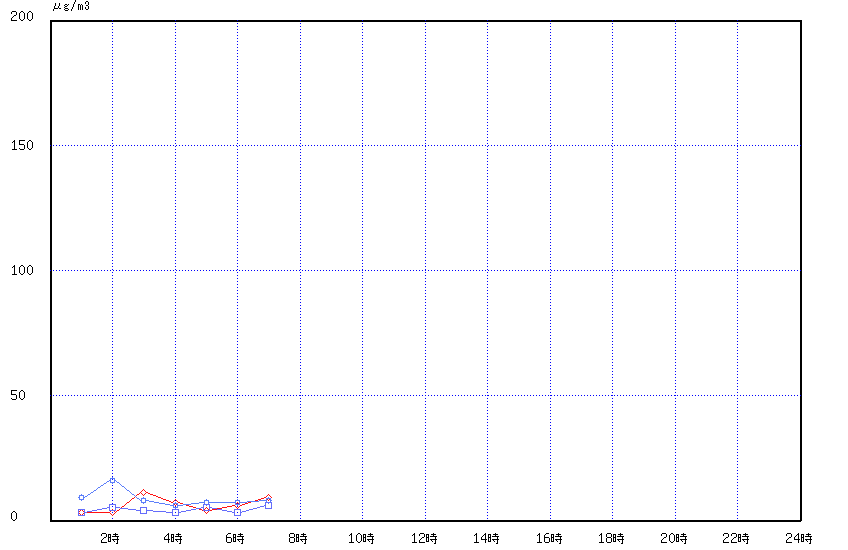Image resolution: width=848 pixels, height=550 pixels.
Task: Select the 12時 x-axis label
Action: point(423,539)
